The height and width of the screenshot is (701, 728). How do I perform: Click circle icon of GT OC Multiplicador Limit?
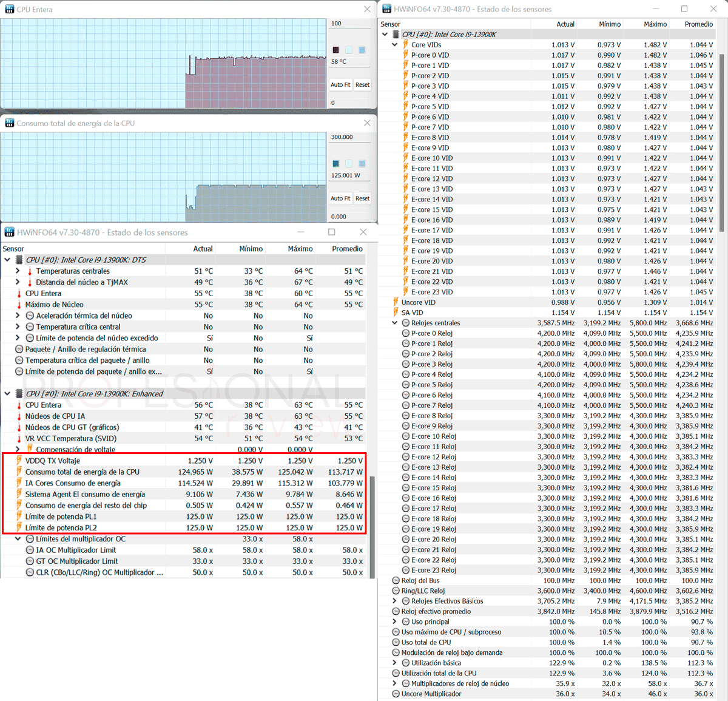click(30, 561)
